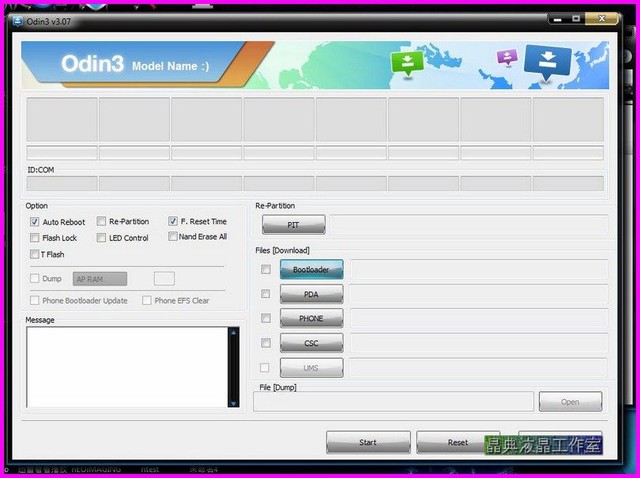
Task: Click the Reset button
Action: (x=457, y=442)
